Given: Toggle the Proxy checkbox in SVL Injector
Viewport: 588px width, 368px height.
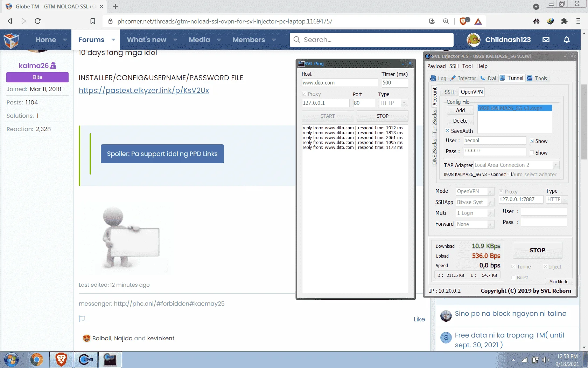Looking at the screenshot, I should click(x=501, y=191).
